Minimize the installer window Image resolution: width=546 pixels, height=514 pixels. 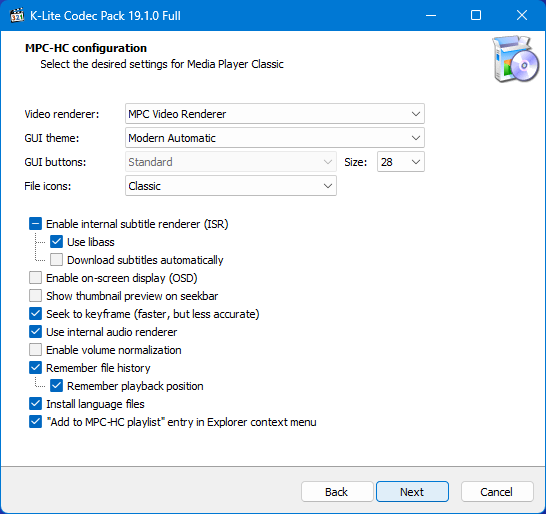coord(431,15)
